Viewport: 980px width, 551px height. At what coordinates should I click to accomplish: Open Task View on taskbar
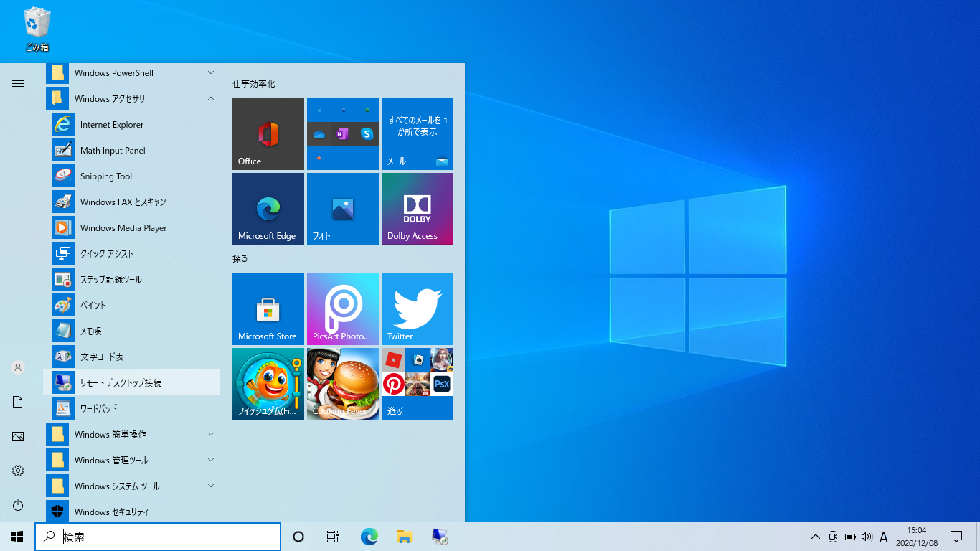333,537
